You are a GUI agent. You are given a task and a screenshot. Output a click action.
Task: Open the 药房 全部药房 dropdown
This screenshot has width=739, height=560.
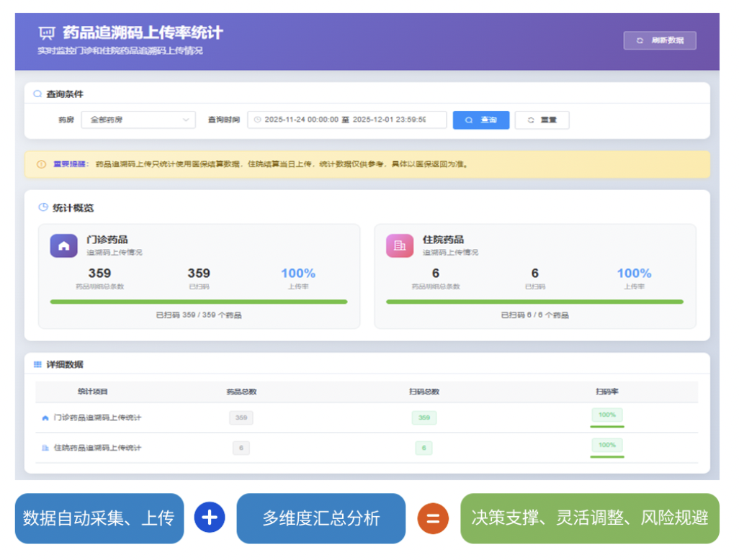[138, 120]
